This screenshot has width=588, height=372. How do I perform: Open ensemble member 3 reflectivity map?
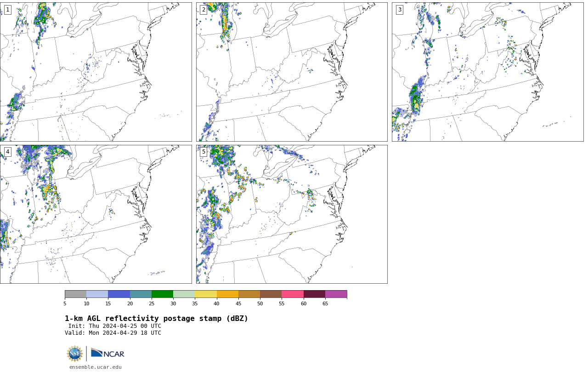[487, 72]
